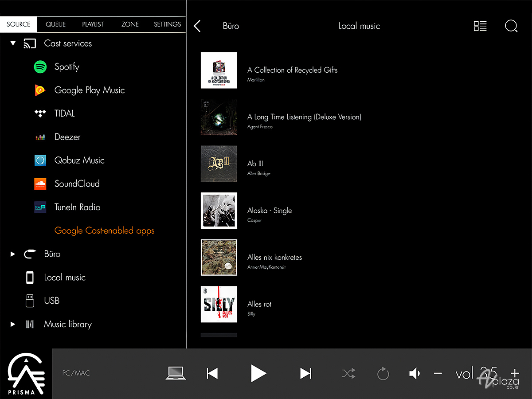
Task: Select Local music in source list
Action: click(65, 278)
